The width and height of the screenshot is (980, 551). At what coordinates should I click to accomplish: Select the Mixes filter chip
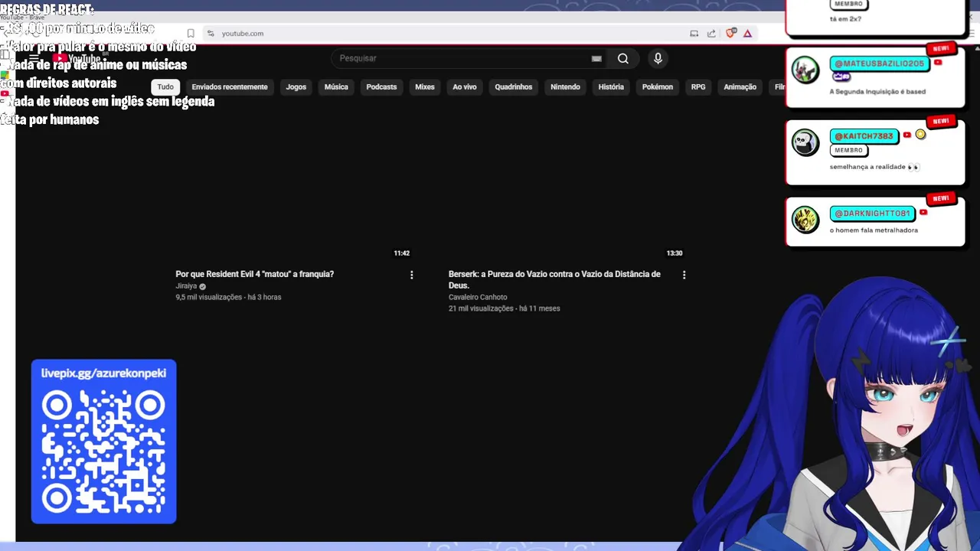tap(425, 87)
